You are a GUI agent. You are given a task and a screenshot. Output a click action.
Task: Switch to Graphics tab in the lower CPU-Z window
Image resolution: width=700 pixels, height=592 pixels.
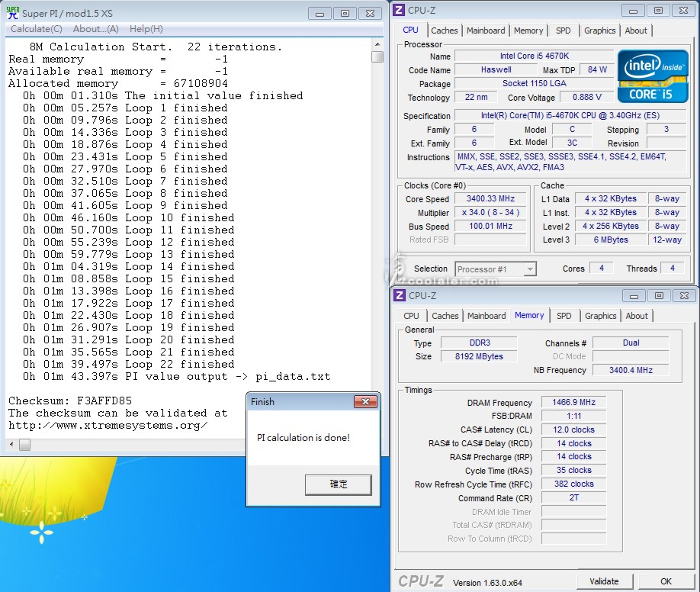click(600, 315)
